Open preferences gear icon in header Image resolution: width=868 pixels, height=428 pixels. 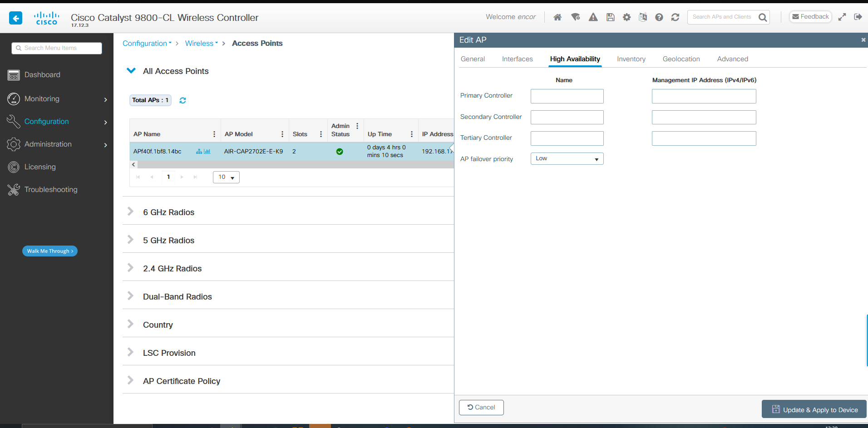(626, 17)
